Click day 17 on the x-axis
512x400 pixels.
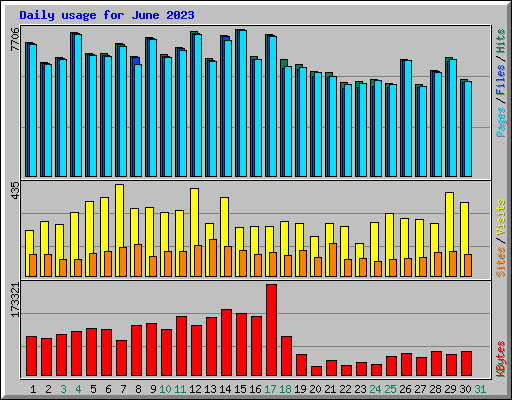(x=270, y=389)
